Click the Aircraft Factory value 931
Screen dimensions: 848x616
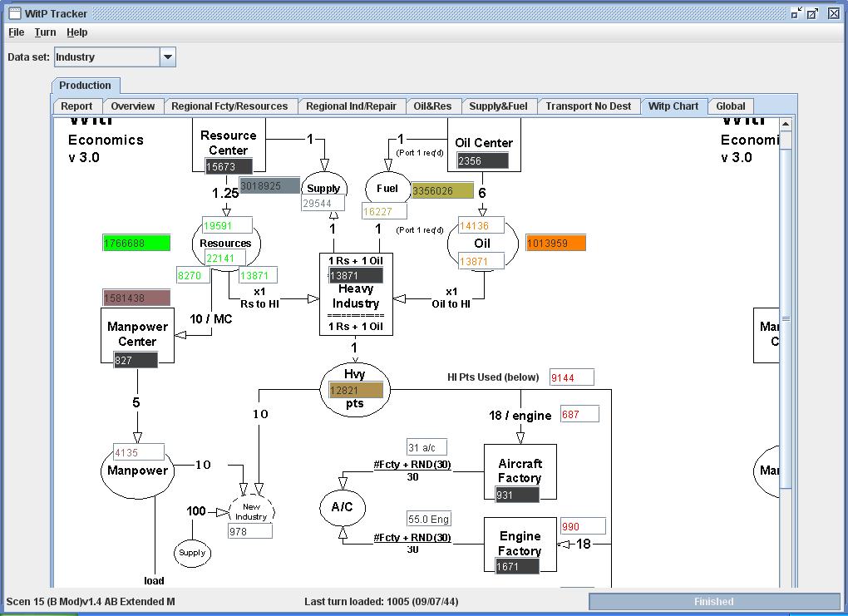(x=518, y=495)
